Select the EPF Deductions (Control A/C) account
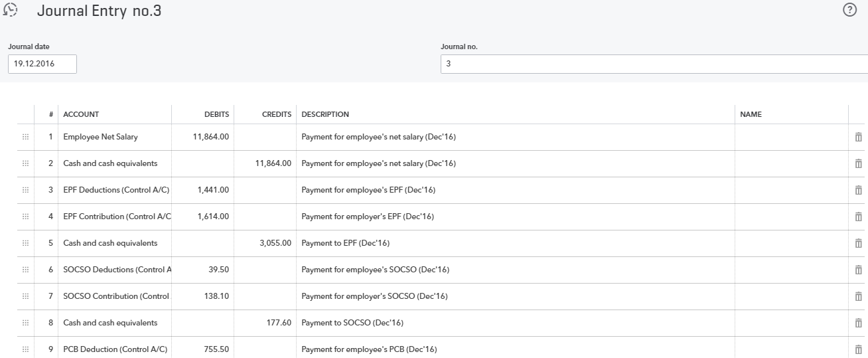The image size is (868, 358). tap(115, 190)
